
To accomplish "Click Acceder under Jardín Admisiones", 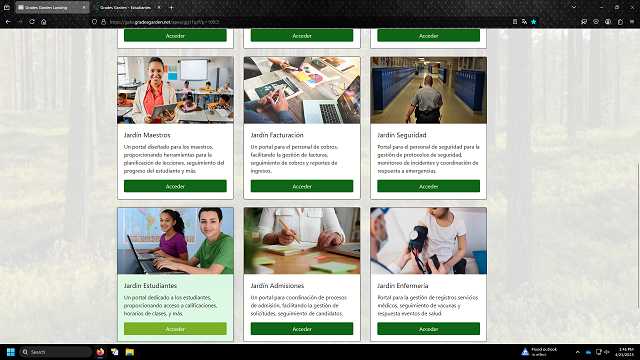I will [302, 329].
